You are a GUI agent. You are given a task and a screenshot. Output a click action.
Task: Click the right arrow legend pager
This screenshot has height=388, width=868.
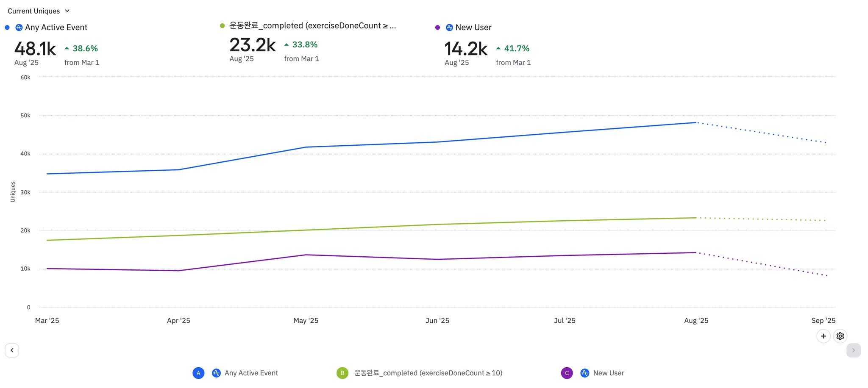853,350
